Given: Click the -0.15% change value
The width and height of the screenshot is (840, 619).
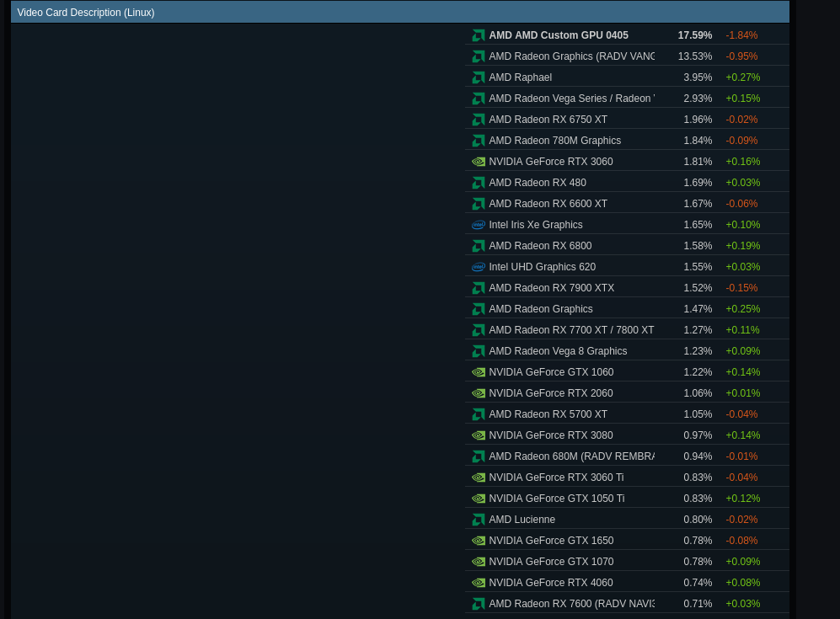Looking at the screenshot, I should point(741,288).
